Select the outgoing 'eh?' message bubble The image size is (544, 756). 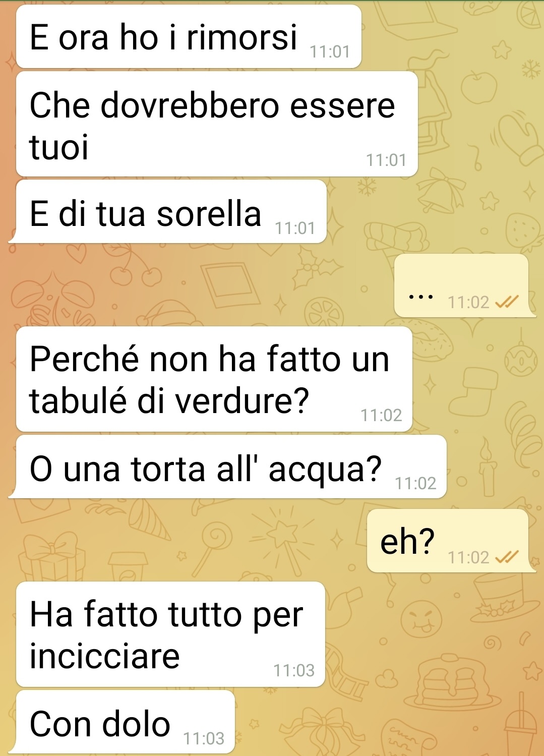point(451,541)
